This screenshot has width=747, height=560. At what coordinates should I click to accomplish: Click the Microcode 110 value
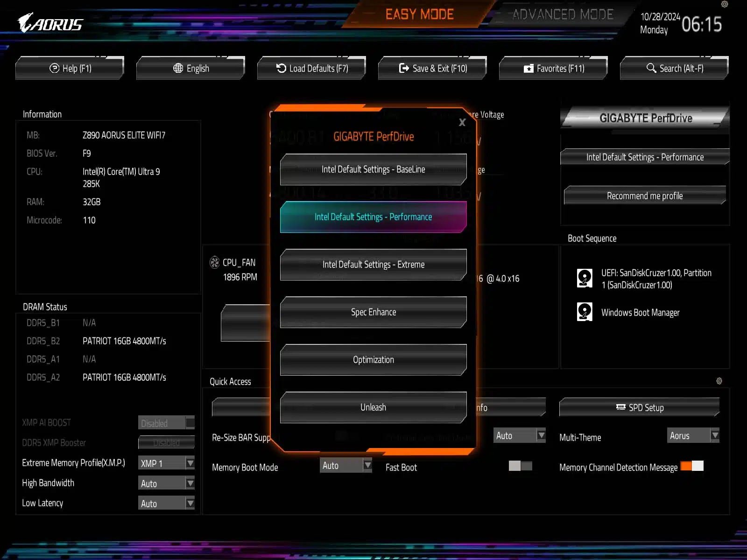(x=89, y=220)
